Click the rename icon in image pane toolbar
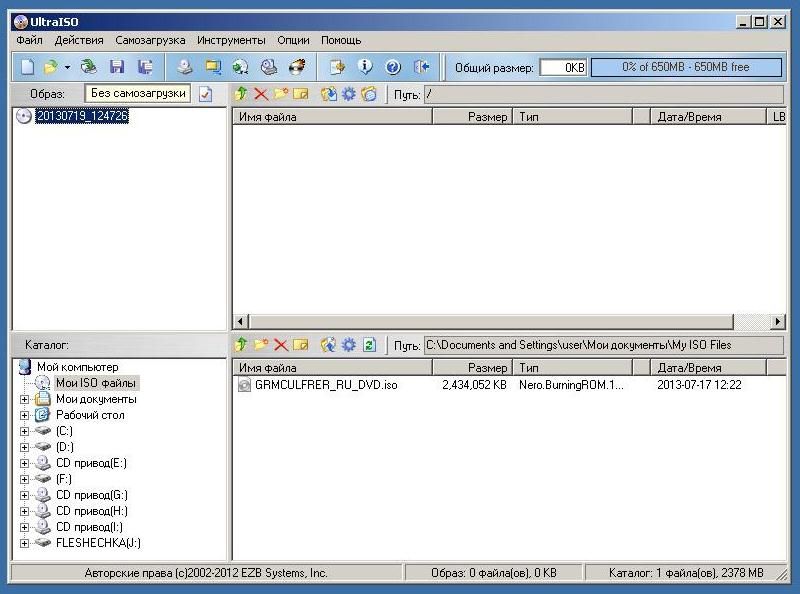 tap(301, 94)
